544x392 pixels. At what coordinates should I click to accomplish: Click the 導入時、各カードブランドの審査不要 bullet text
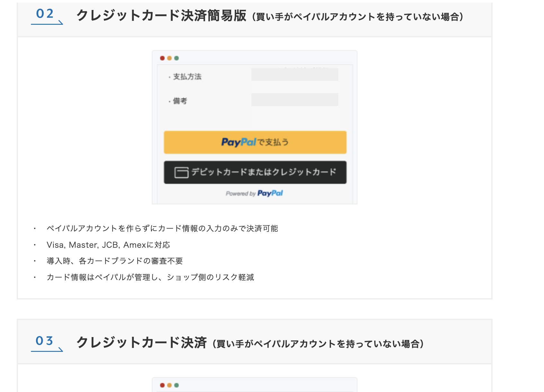click(115, 261)
